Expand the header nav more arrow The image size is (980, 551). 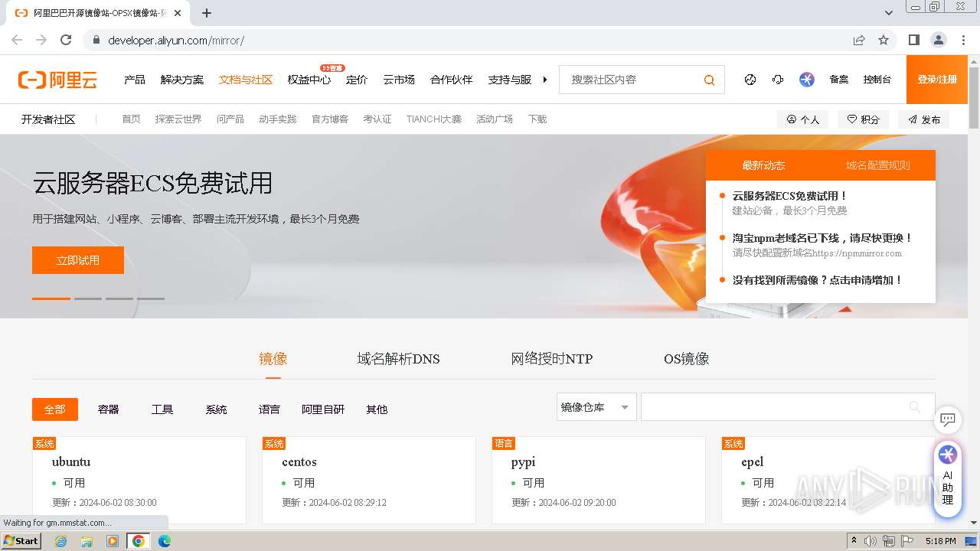545,80
